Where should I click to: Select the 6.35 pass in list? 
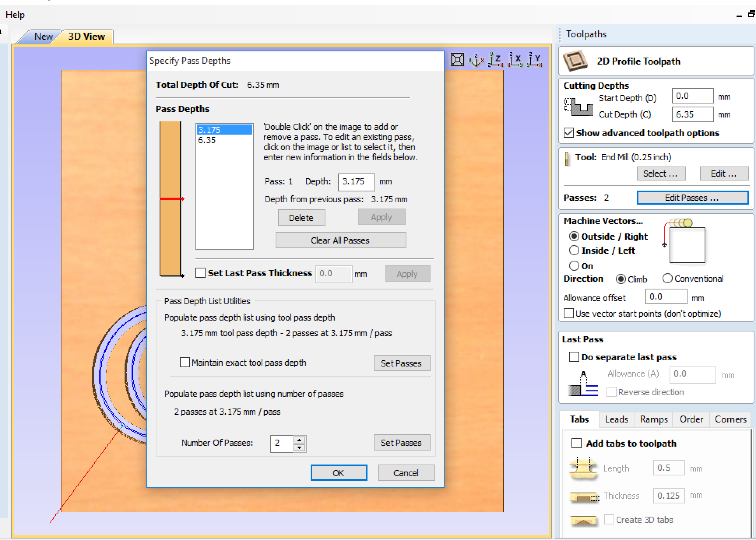(x=207, y=140)
